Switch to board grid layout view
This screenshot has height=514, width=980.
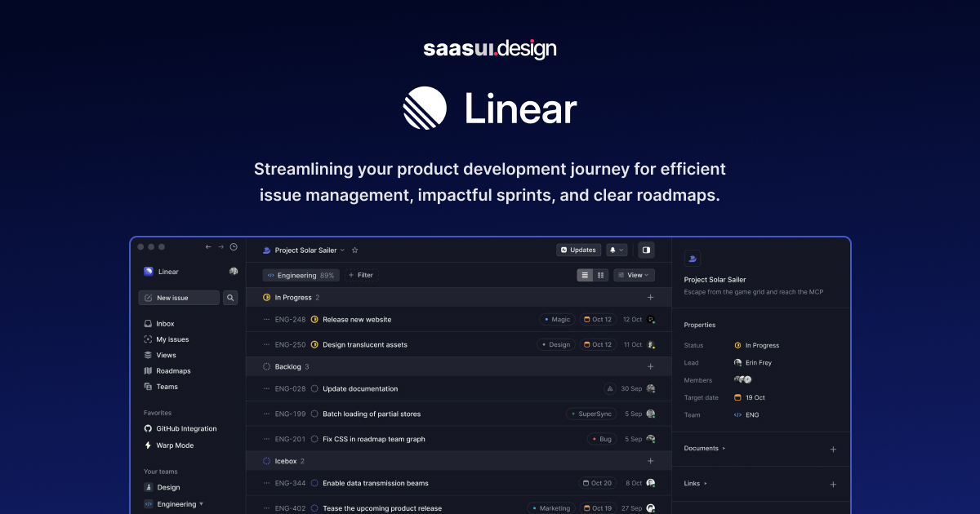point(600,275)
